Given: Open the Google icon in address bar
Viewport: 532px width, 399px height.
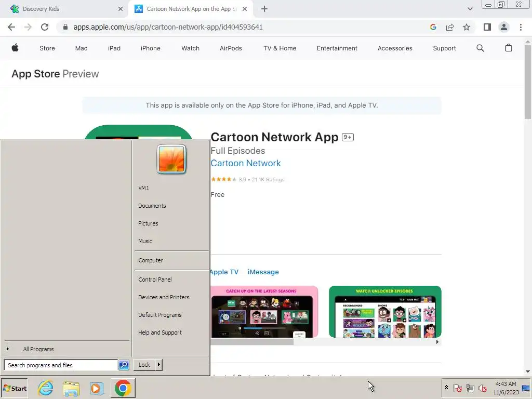Looking at the screenshot, I should pyautogui.click(x=433, y=27).
